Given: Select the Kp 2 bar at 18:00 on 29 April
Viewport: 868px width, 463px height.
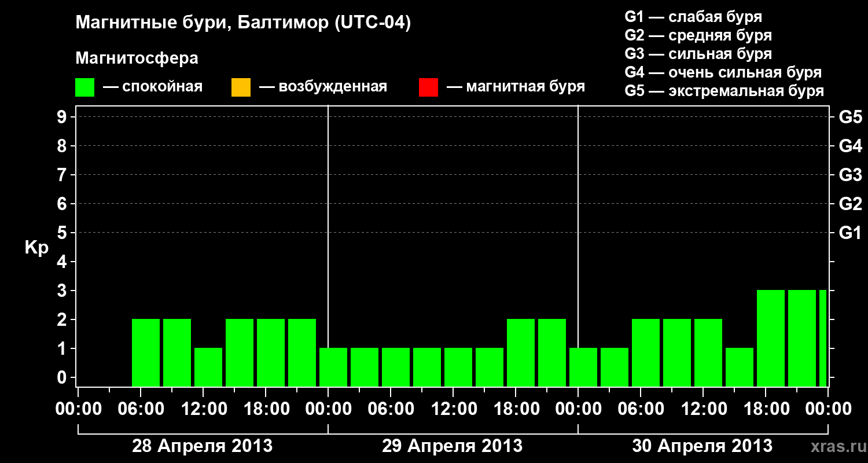Looking at the screenshot, I should (521, 352).
